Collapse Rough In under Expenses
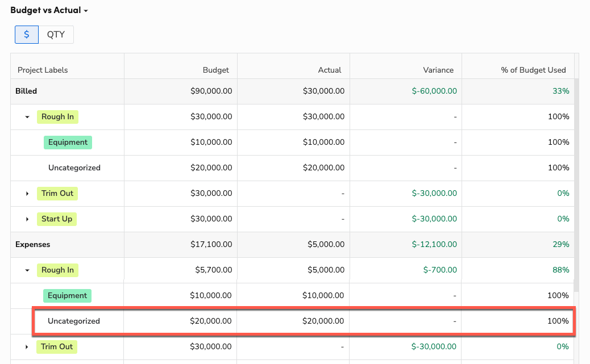Screen dimensions: 590x364 click(x=27, y=270)
